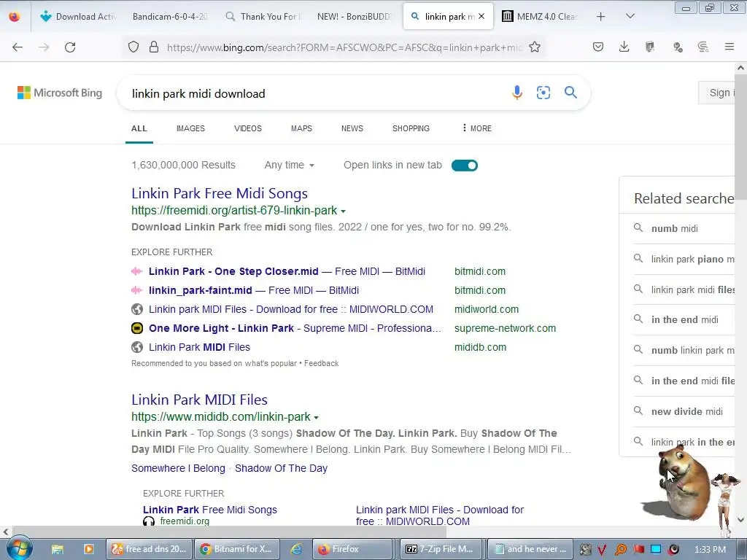Viewport: 747px width, 560px height.
Task: Open the Somewhere I Belong sublink
Action: pos(178,468)
